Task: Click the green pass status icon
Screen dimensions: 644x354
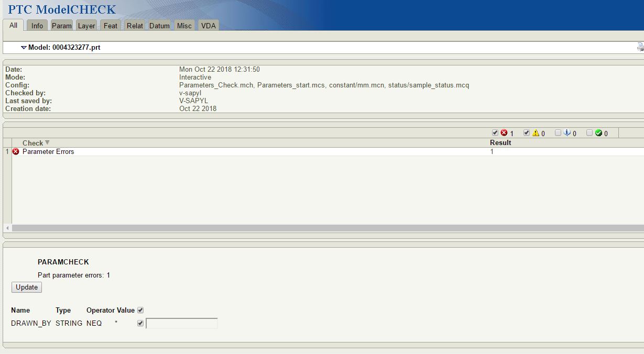Action: [598, 132]
